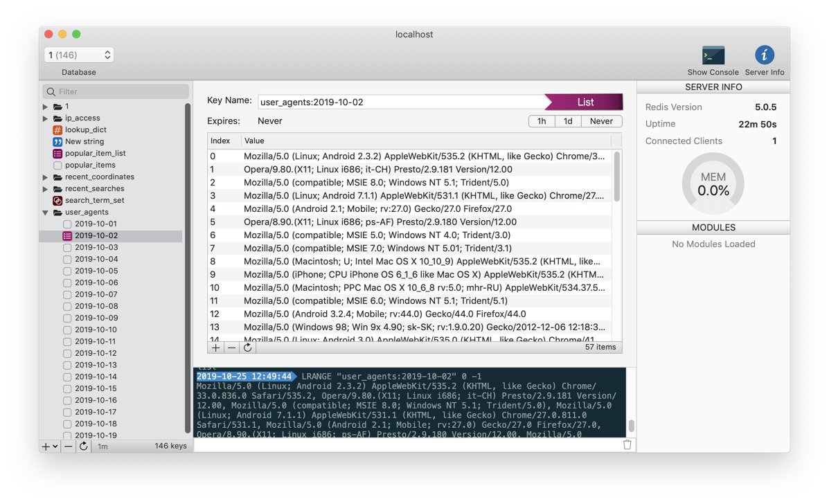The width and height of the screenshot is (829, 504).
Task: Open the Server Info icon
Action: click(764, 55)
